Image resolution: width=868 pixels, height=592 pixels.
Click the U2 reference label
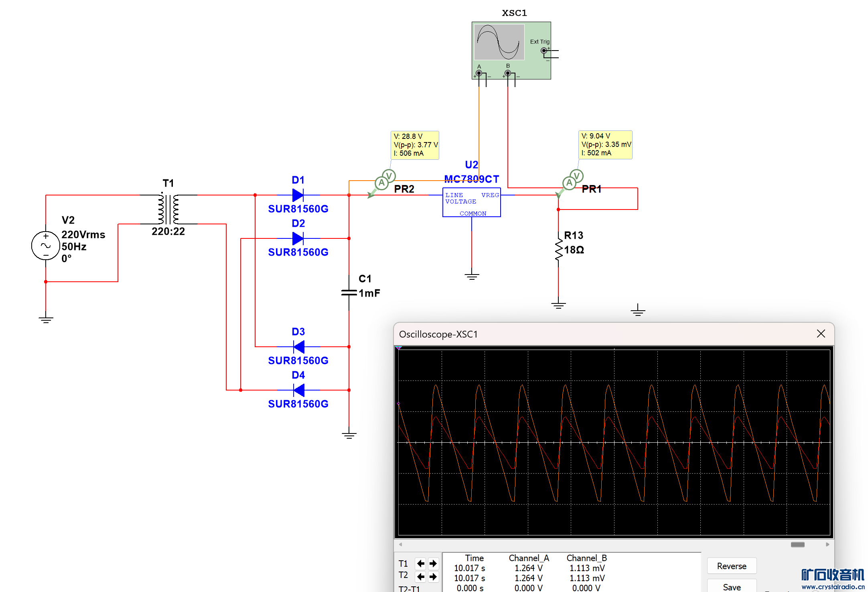[471, 165]
